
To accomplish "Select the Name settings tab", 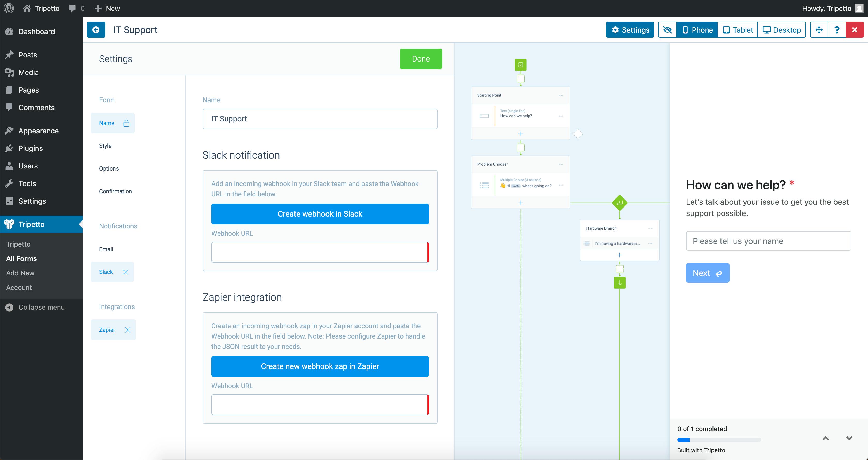I will pos(113,123).
